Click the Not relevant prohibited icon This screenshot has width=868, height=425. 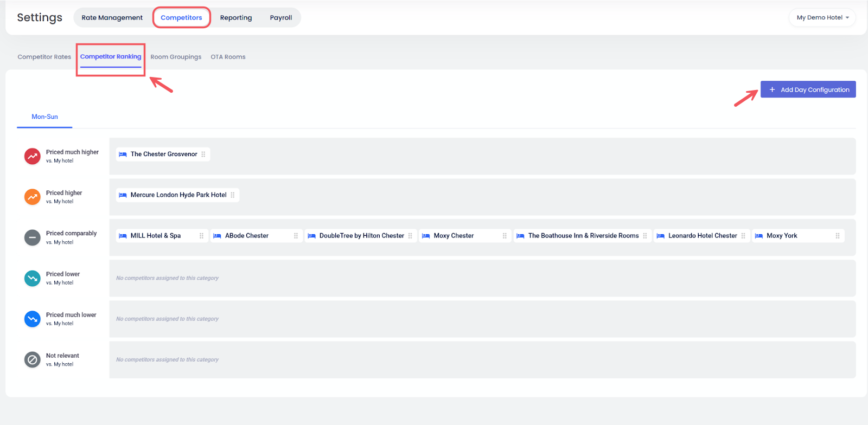33,359
